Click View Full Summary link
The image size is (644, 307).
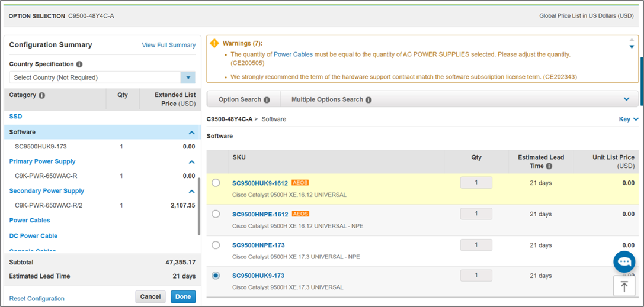168,45
